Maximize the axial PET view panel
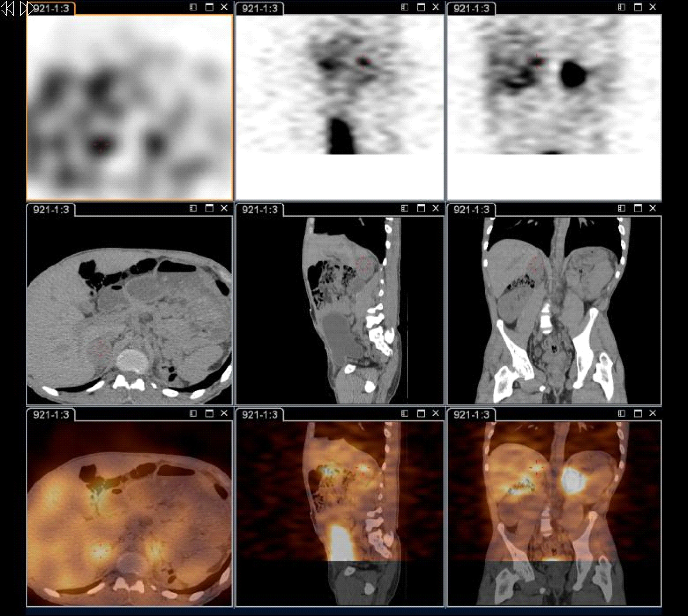This screenshot has height=616, width=688. pos(210,7)
